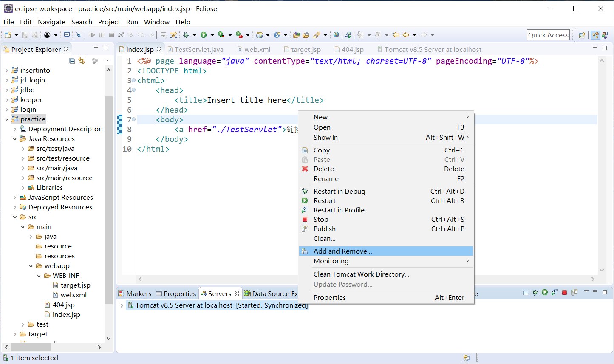Click the New Dynamic Web Project icon

pyautogui.click(x=259, y=35)
